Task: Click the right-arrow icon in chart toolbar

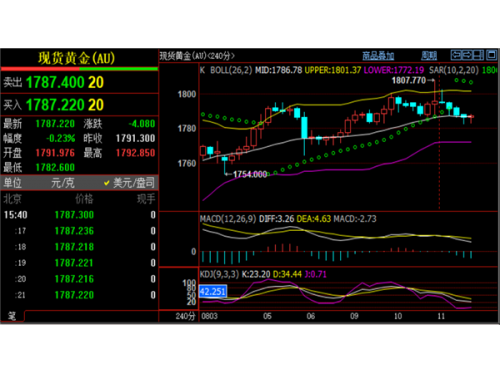Action: click(x=467, y=55)
